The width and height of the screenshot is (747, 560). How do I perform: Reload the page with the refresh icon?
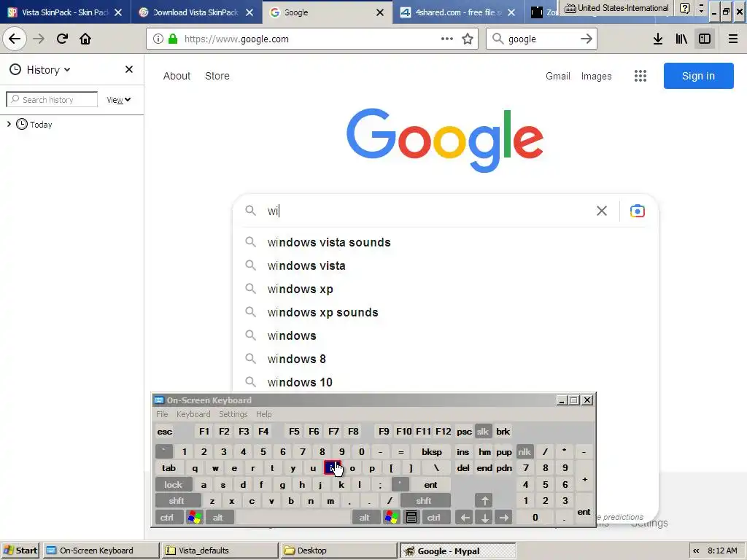tap(62, 39)
